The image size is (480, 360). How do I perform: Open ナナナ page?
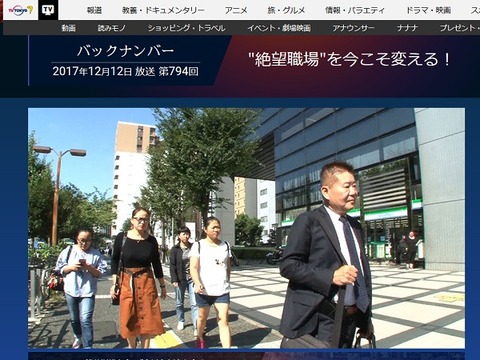point(407,28)
